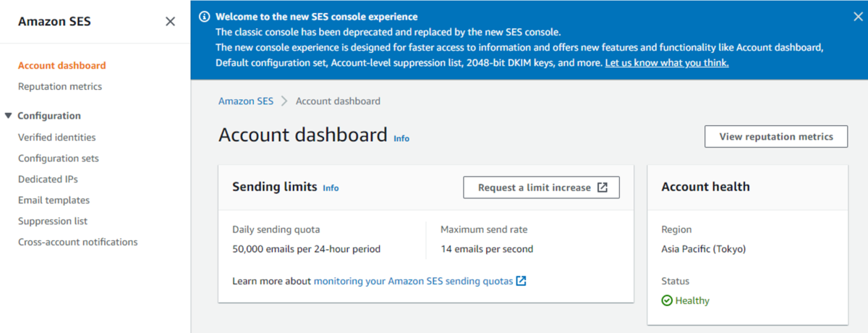Close the Amazon SES navigation panel
The image size is (868, 333).
coord(170,22)
